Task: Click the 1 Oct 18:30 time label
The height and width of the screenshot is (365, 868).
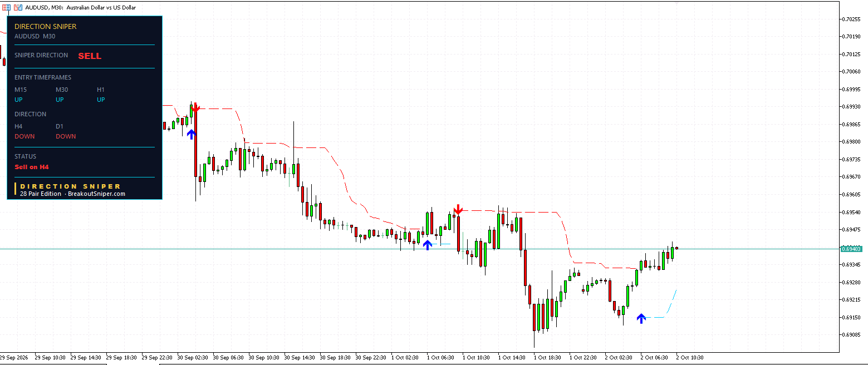Action: 547,358
